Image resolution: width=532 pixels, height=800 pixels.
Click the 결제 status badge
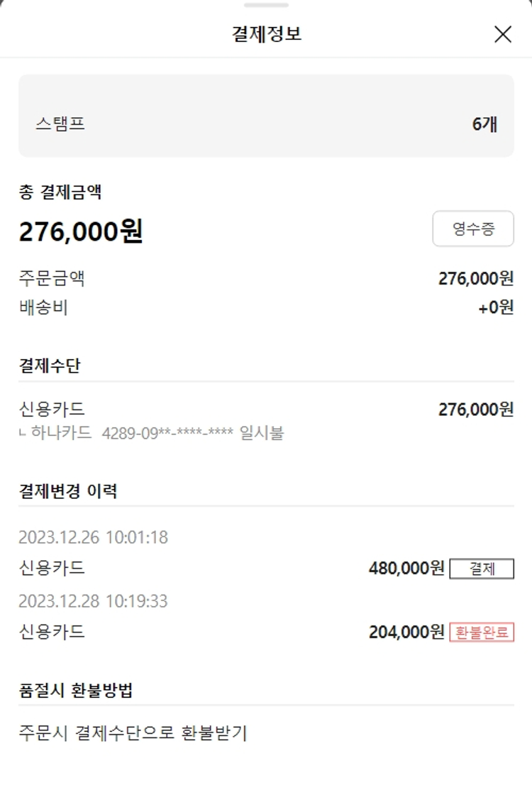(x=482, y=569)
